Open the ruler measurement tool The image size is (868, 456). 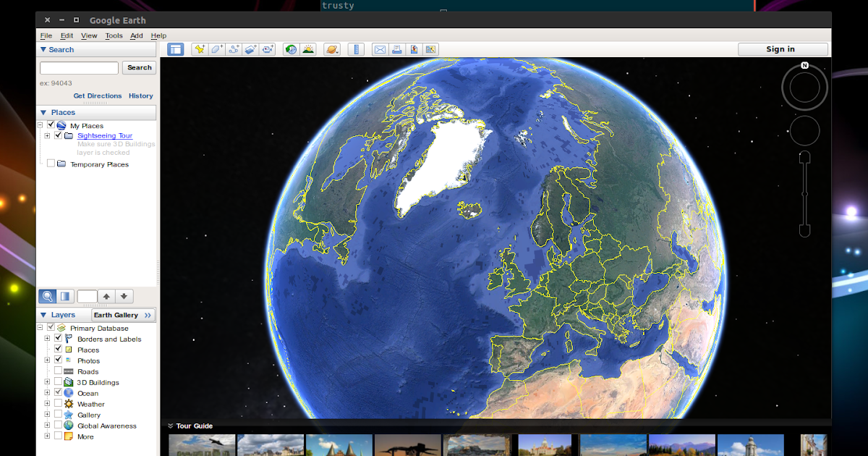coord(357,49)
